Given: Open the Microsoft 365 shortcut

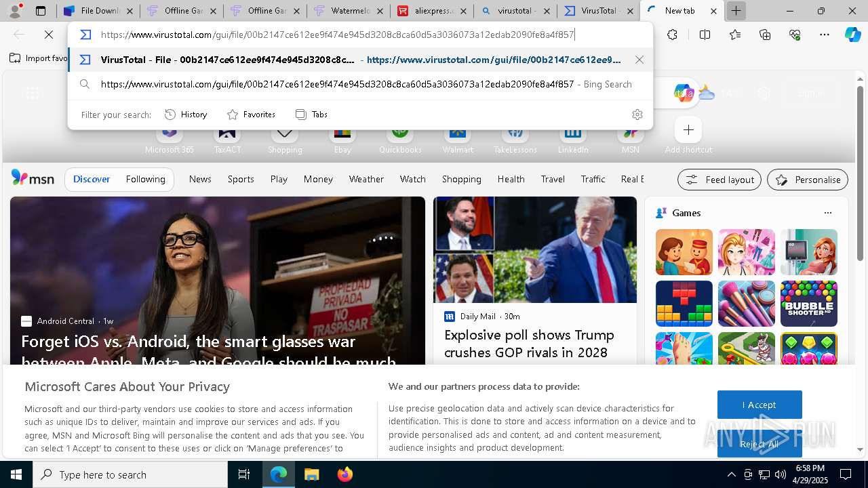Looking at the screenshot, I should [170, 138].
